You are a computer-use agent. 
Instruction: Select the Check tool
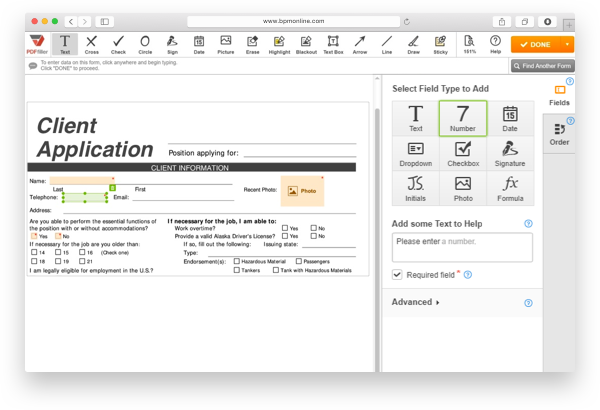click(x=118, y=44)
